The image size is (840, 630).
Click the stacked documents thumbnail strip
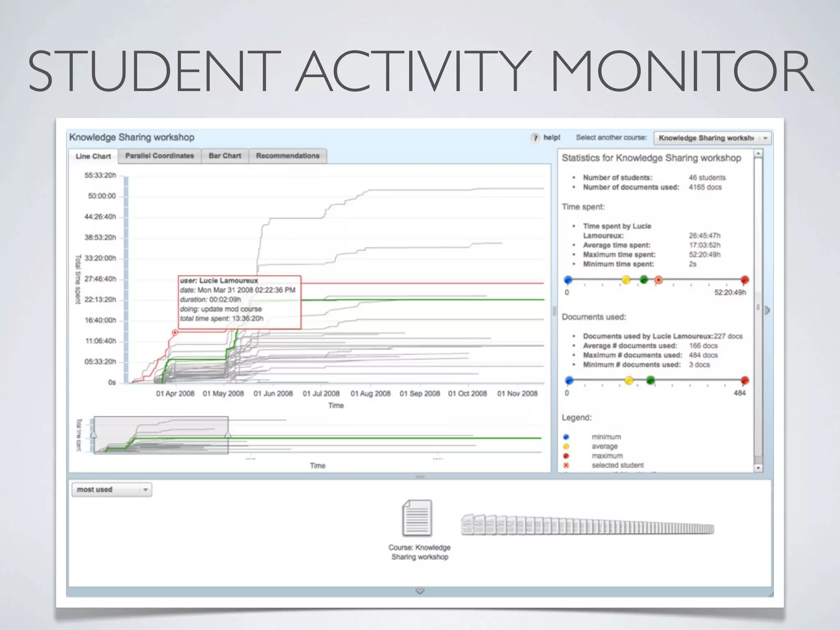point(587,525)
